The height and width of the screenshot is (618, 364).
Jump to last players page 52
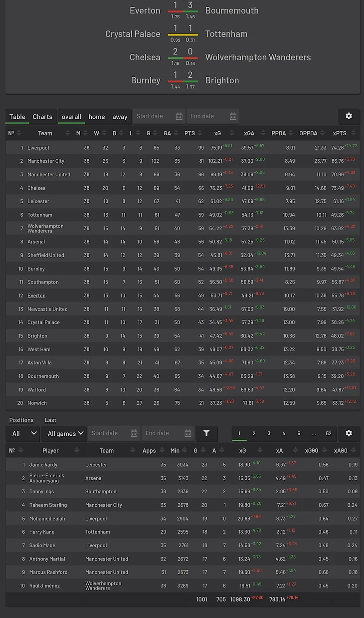329,433
